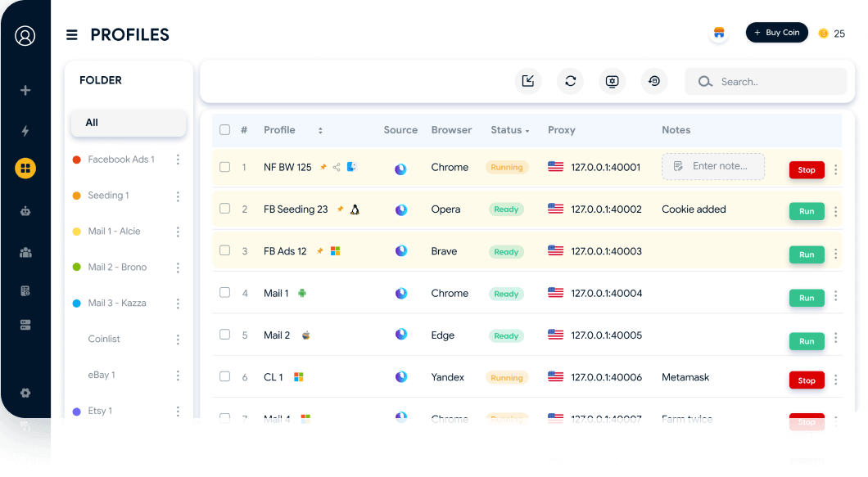The width and height of the screenshot is (868, 477).
Task: Open the settings gear in sidebar
Action: [25, 393]
